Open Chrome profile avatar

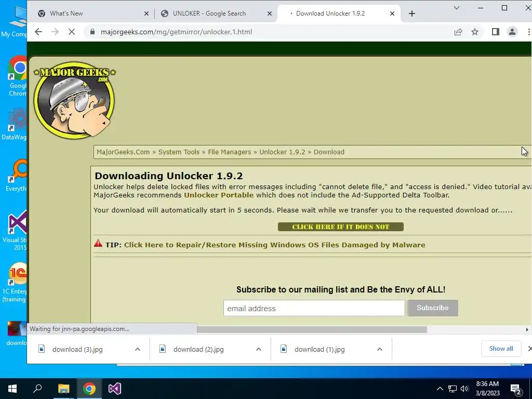(512, 32)
